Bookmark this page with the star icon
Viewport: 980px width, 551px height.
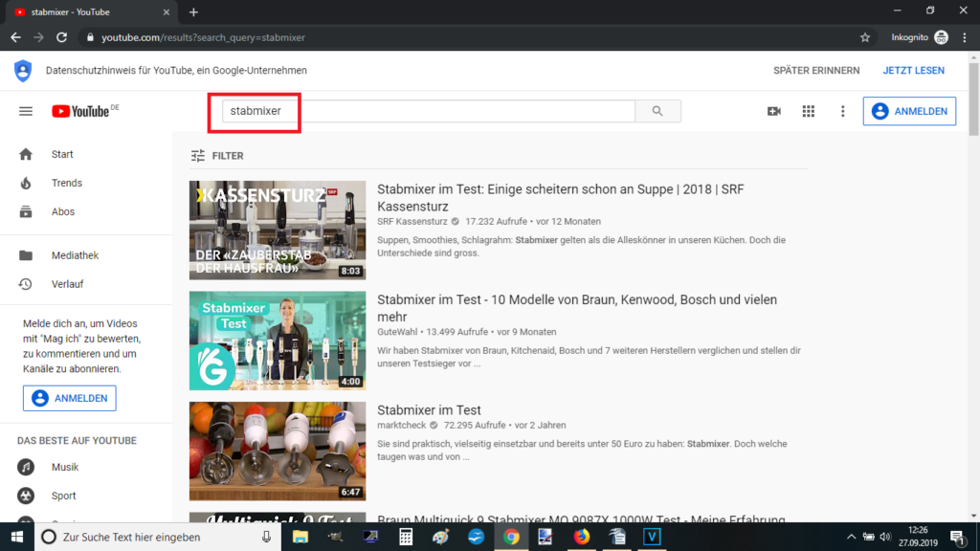click(865, 37)
